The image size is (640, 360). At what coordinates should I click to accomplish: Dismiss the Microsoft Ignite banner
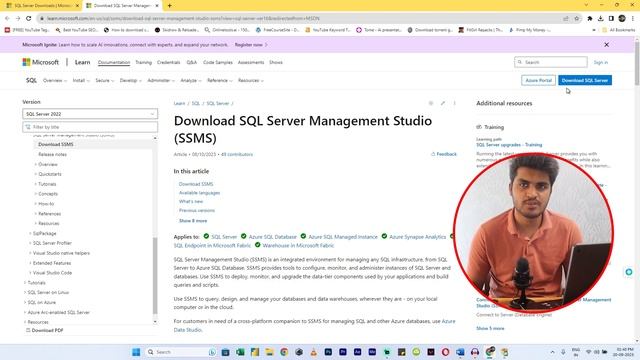607,45
